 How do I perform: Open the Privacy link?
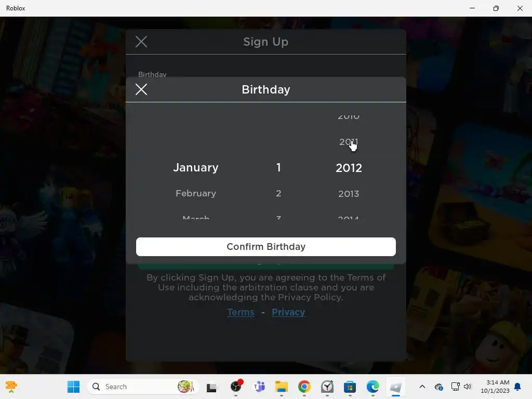click(288, 312)
